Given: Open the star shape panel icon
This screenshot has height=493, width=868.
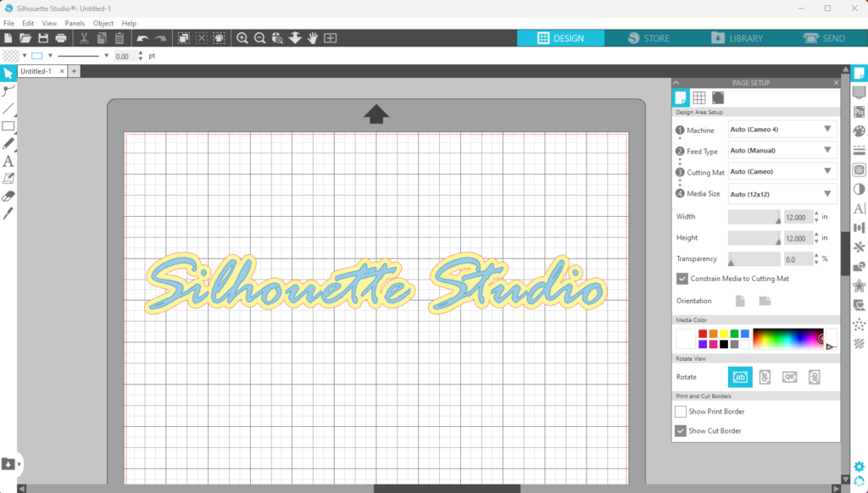Looking at the screenshot, I should tap(860, 286).
